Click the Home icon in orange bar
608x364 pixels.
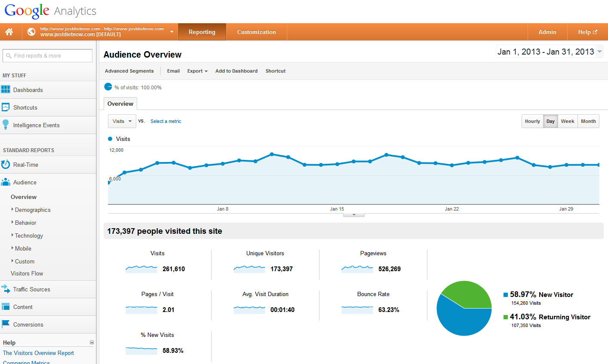click(x=9, y=32)
